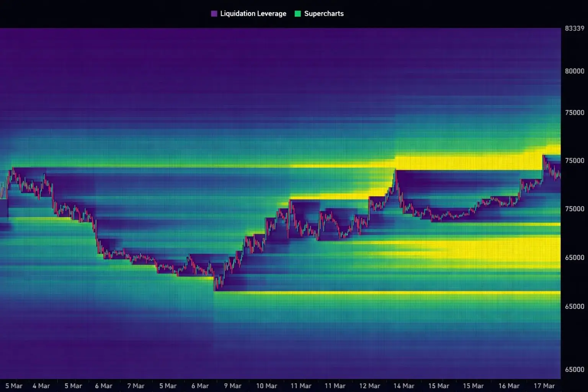Click the 12 Mar date label
Image resolution: width=588 pixels, height=392 pixels.
pyautogui.click(x=369, y=386)
